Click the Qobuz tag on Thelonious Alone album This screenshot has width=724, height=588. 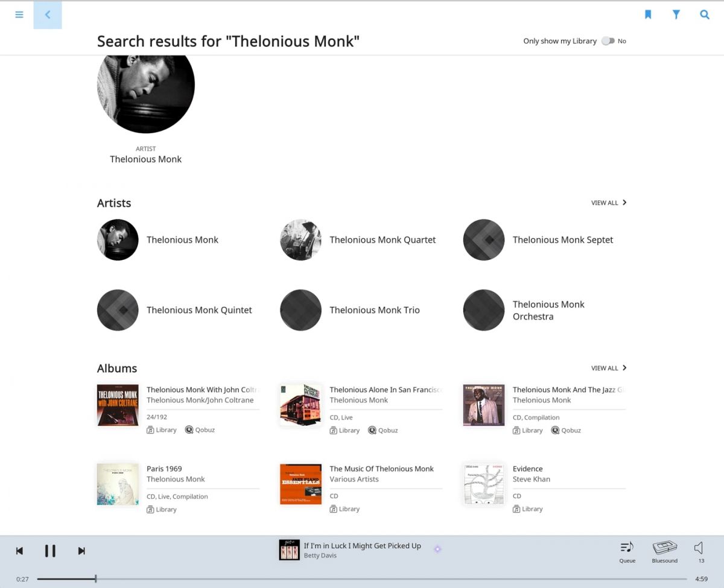(383, 431)
